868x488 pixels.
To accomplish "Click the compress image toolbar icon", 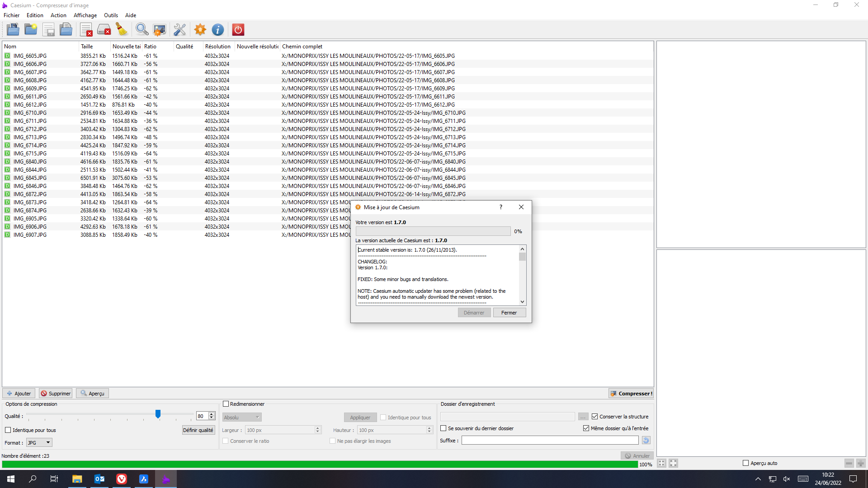I will (x=160, y=30).
